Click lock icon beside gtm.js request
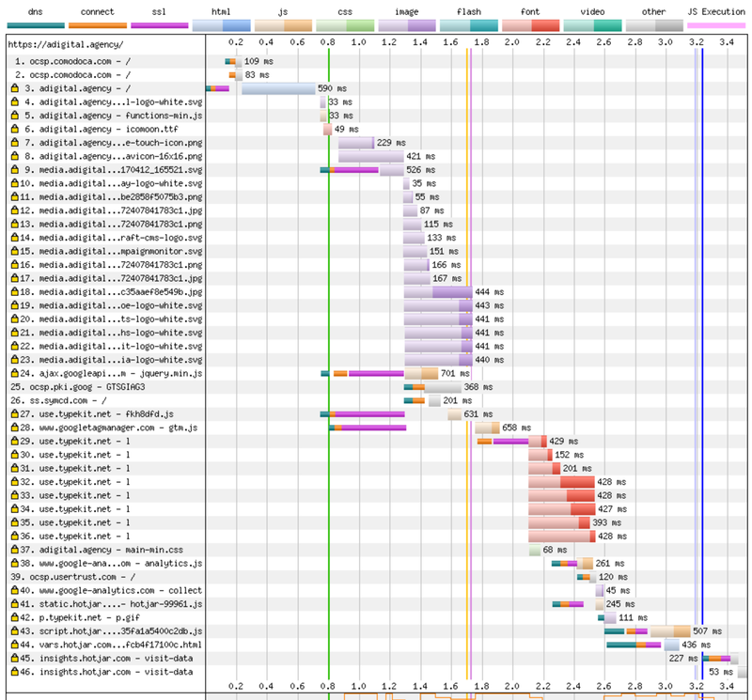752x700 pixels. (x=14, y=428)
